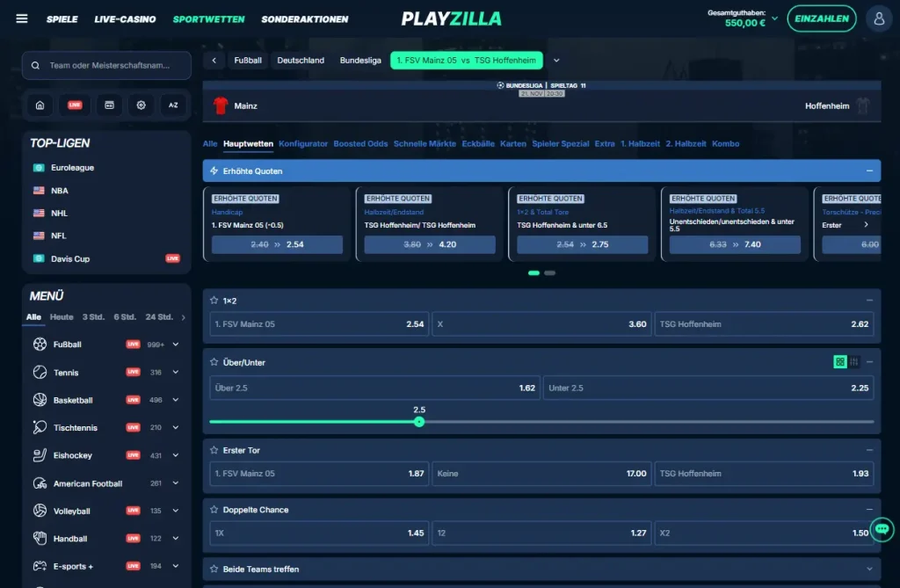Click the EINZAHLEN button

click(821, 18)
